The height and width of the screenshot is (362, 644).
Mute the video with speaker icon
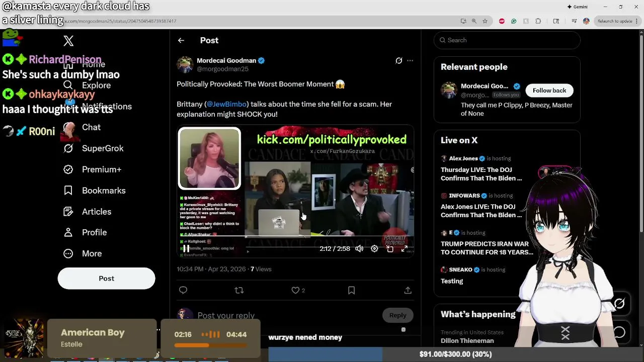click(359, 248)
